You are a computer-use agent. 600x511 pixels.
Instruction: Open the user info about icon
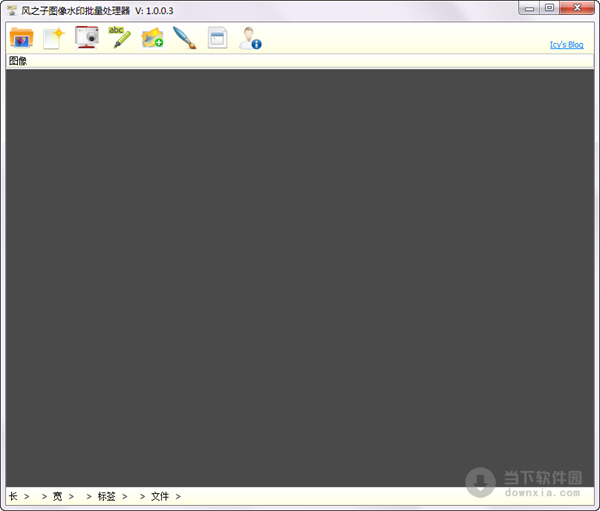(250, 38)
